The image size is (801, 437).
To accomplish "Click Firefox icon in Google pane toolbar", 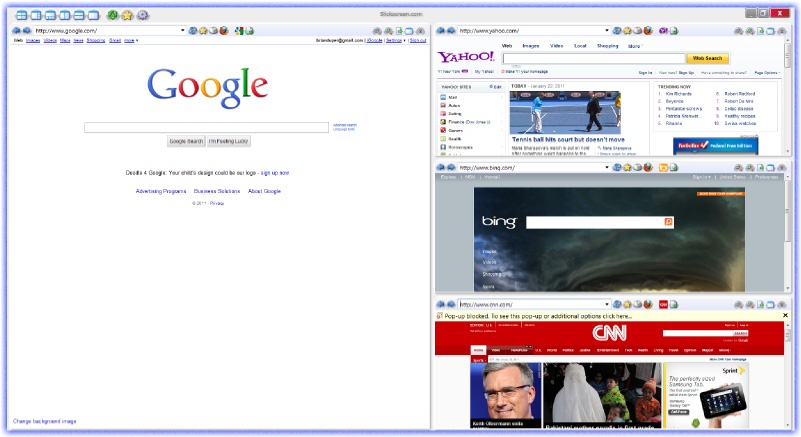I will click(x=224, y=31).
